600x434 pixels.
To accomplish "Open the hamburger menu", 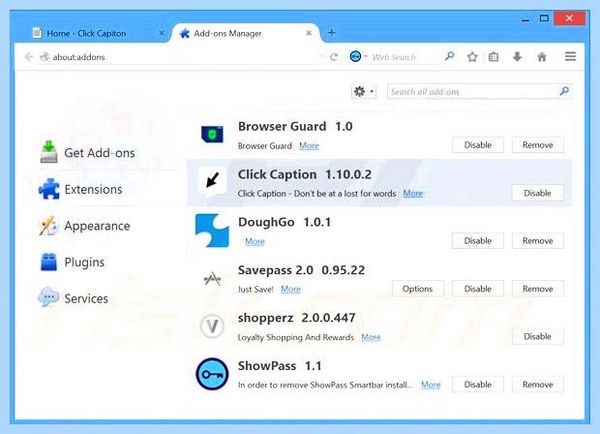I will pos(570,57).
